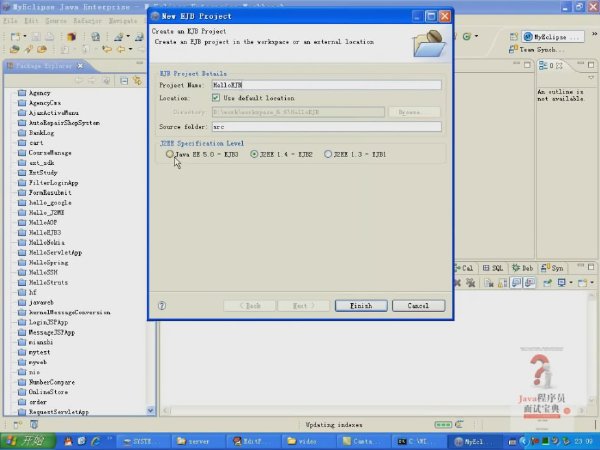Toggle Link with Editor in Package Explorer
This screenshot has width=600, height=450.
coord(137,81)
